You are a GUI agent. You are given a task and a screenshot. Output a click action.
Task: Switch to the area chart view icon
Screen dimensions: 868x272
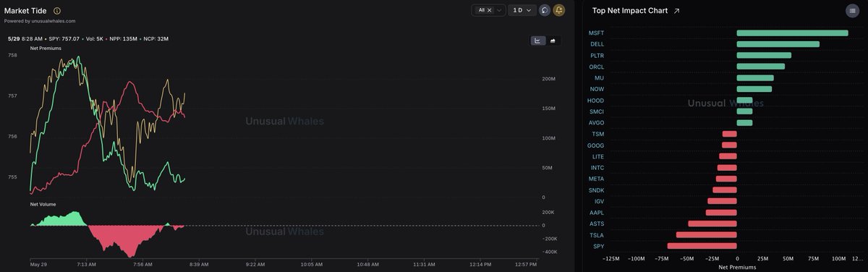(x=553, y=41)
